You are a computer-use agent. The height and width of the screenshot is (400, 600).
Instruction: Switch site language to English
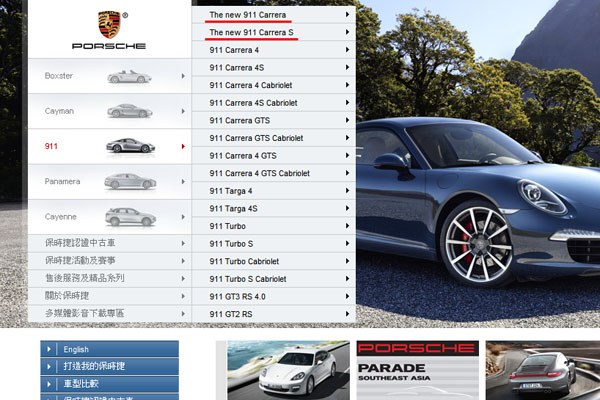pyautogui.click(x=76, y=350)
